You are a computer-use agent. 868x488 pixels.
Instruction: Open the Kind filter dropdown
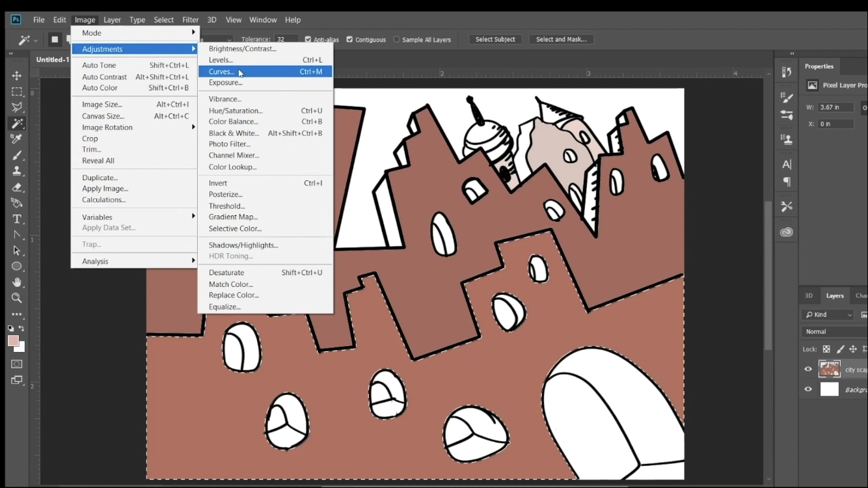pyautogui.click(x=828, y=315)
